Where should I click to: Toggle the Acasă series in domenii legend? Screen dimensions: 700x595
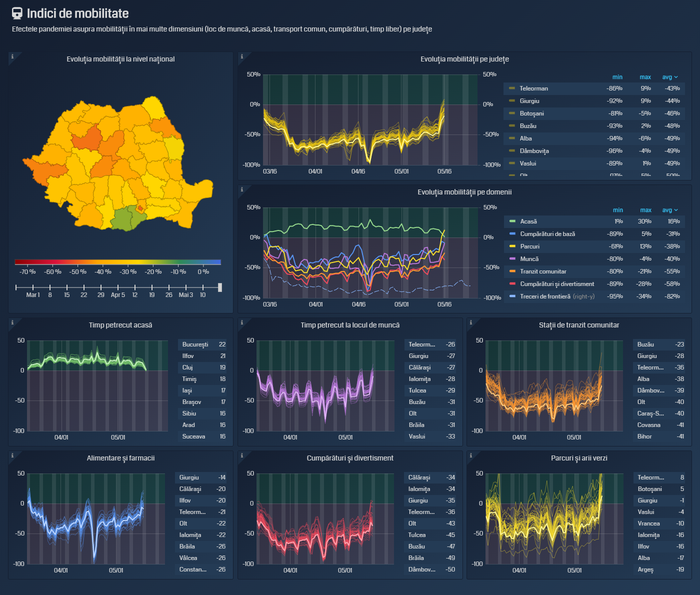[528, 221]
